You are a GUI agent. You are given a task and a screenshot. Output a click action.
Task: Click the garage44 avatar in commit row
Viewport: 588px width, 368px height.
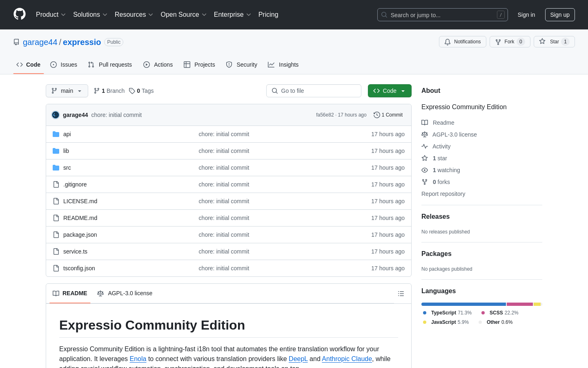(56, 115)
